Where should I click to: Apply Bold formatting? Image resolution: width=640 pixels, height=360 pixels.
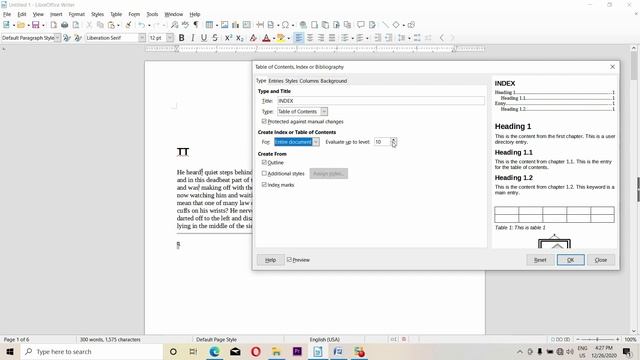pos(182,38)
